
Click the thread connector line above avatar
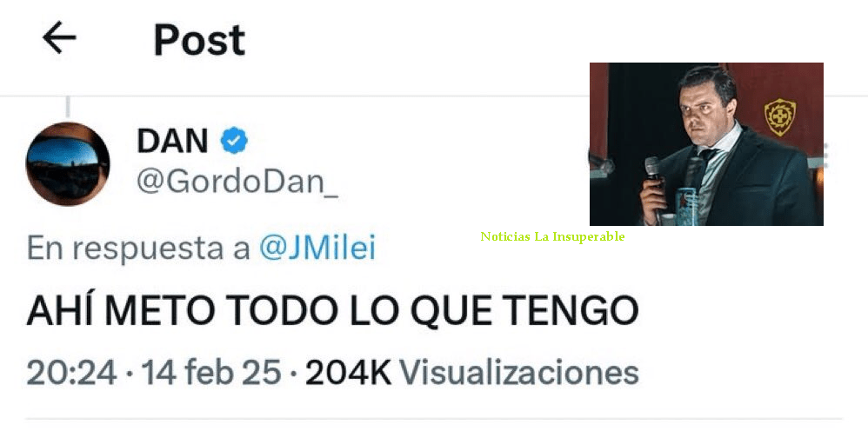68,107
